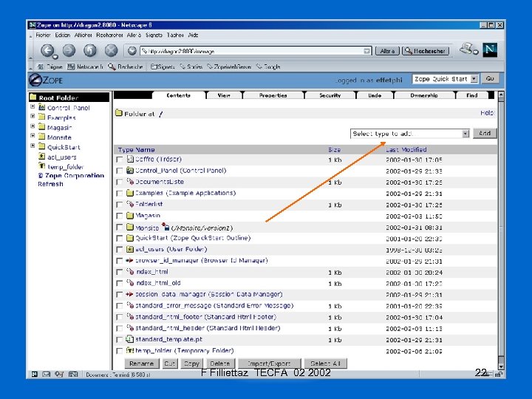The width and height of the screenshot is (532, 399).
Task: Tick the Examples row checkbox
Action: [120, 193]
